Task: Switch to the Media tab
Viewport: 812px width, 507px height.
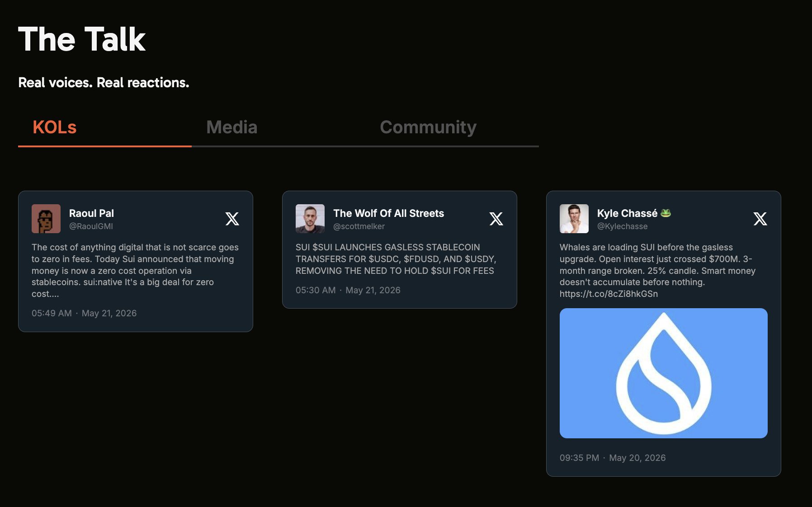Action: pos(232,127)
